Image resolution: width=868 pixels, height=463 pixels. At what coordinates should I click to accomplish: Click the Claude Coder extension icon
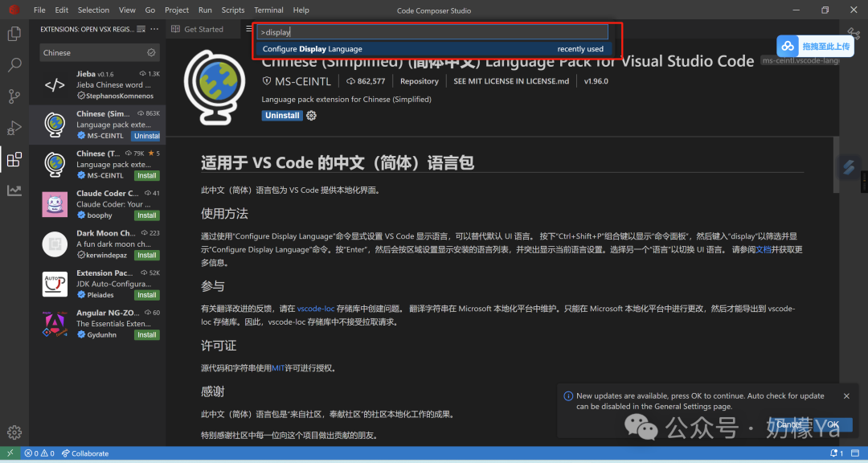click(x=55, y=204)
